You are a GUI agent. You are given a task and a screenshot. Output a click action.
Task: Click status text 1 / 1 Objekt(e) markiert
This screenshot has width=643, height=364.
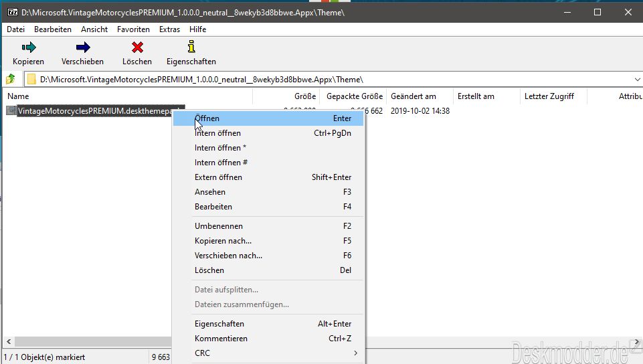click(x=44, y=357)
